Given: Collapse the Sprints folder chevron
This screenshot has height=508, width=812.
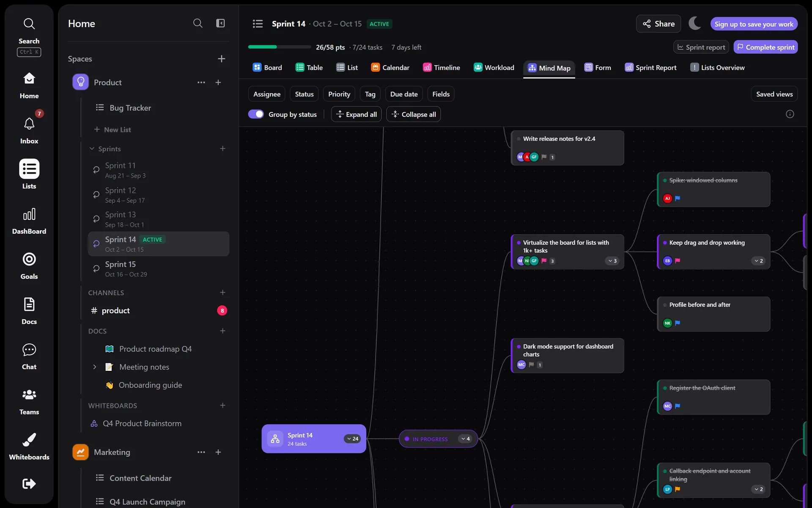Looking at the screenshot, I should (x=92, y=149).
